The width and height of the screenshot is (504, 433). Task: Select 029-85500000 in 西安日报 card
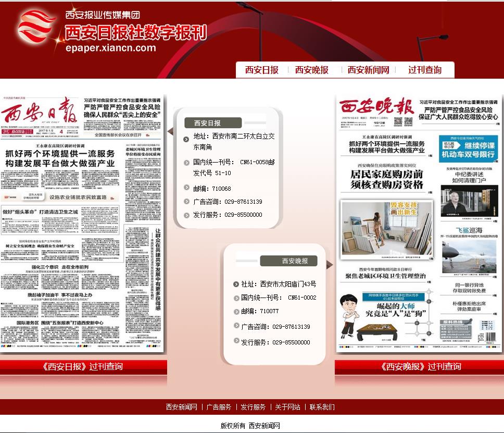[x=243, y=215]
